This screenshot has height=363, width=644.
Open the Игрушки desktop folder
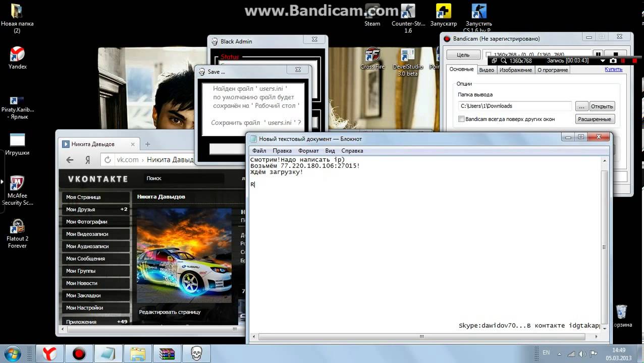(x=17, y=145)
